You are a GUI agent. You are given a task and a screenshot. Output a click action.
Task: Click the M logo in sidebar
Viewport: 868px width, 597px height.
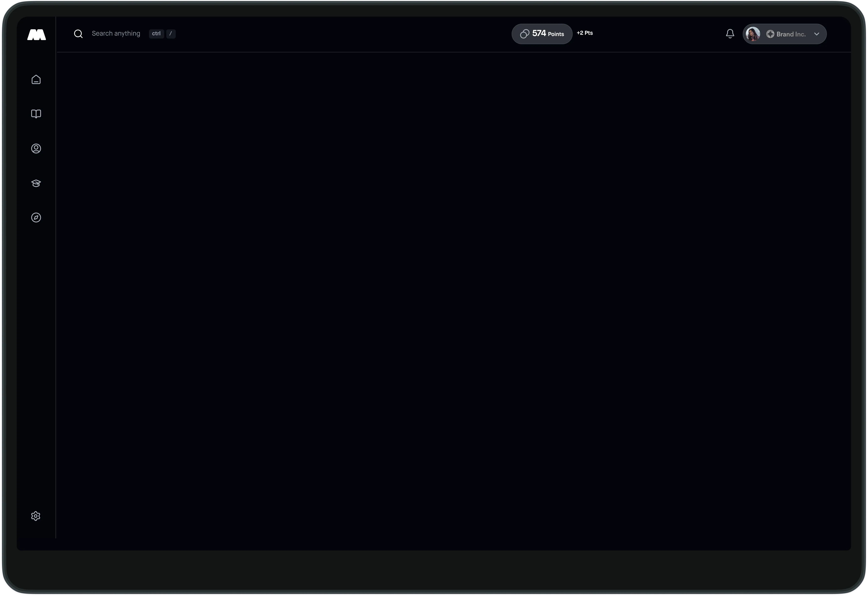36,34
